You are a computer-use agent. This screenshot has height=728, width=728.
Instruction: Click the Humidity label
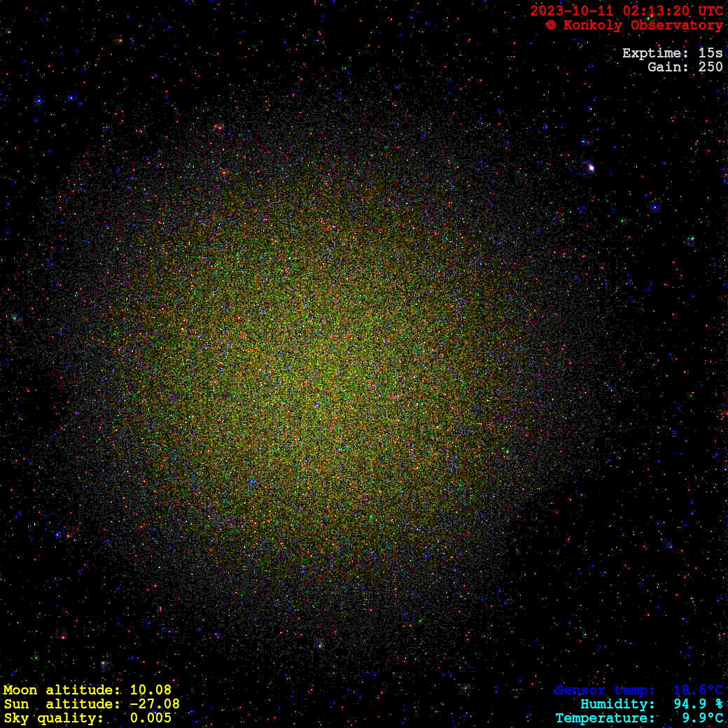[x=617, y=704]
